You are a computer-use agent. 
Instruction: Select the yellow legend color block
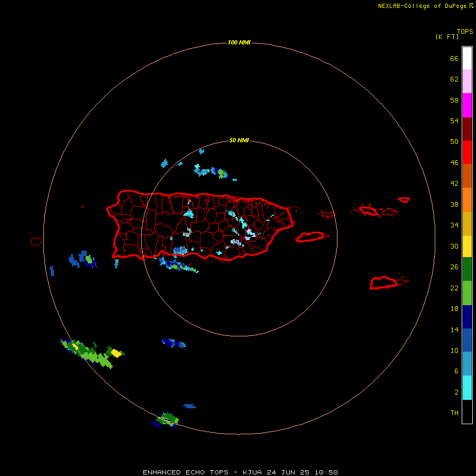point(467,246)
